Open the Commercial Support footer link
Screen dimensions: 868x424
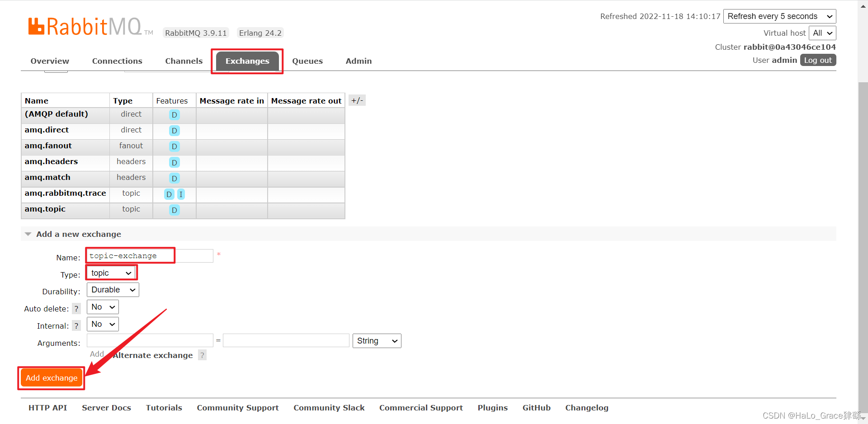point(421,408)
